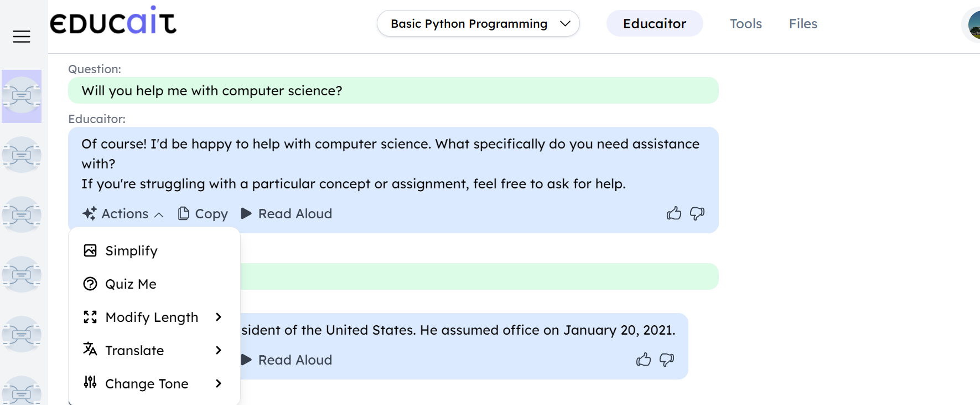Select the Simplify action icon

click(x=90, y=250)
